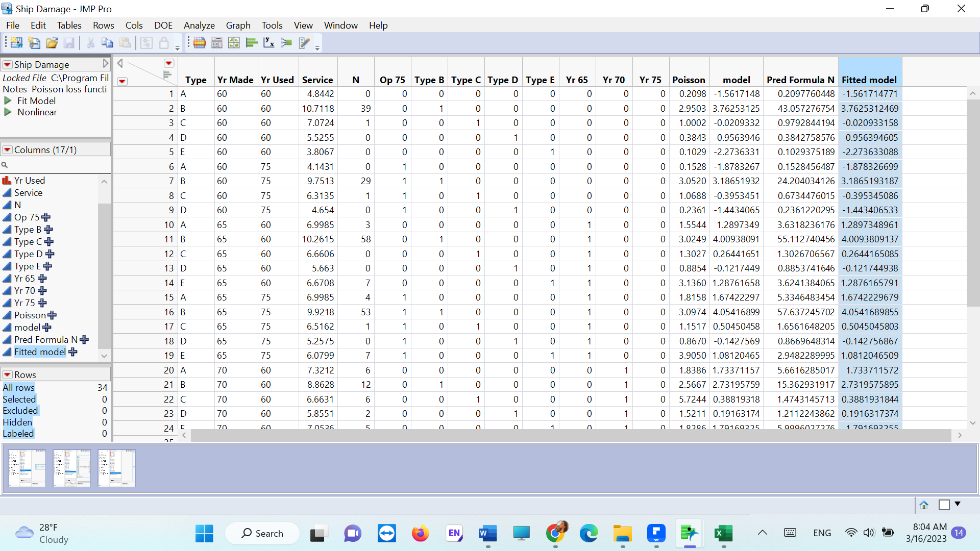This screenshot has height=551, width=980.
Task: Launch Tabulate from the toolbar icon
Action: 216,43
